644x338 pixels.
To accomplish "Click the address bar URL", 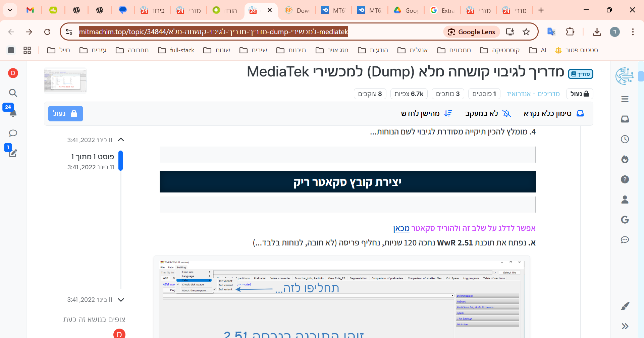I will click(213, 32).
